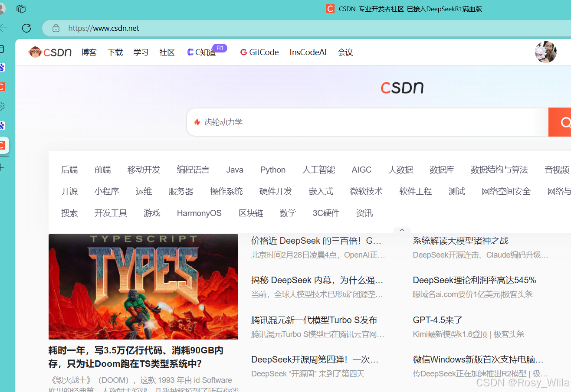This screenshot has width=571, height=392.
Task: Click the R1 badge next to C知道
Action: tap(220, 48)
